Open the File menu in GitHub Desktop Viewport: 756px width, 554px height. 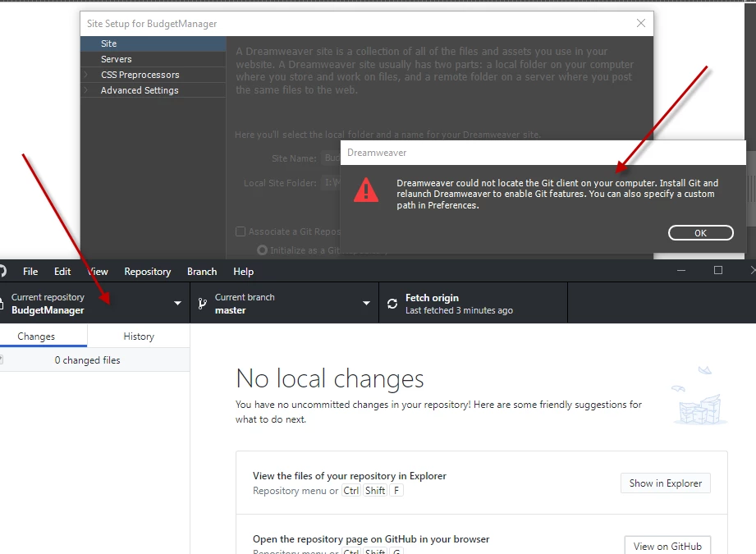tap(30, 272)
